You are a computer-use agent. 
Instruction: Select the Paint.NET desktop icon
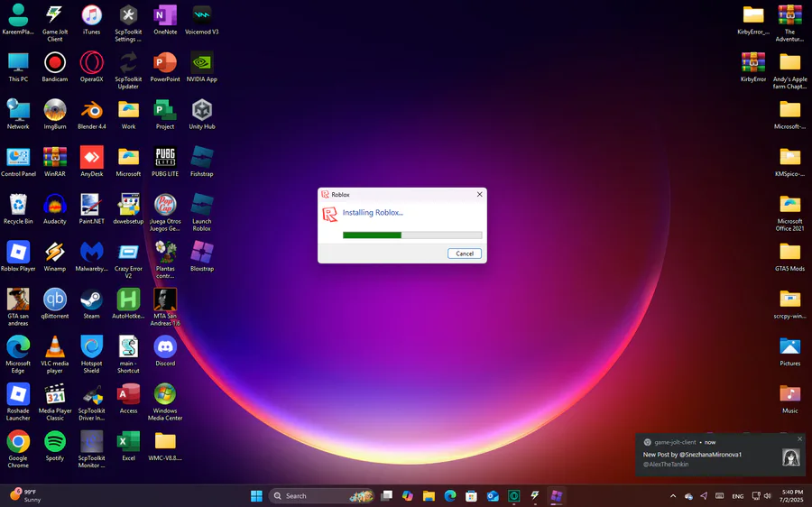coord(92,209)
